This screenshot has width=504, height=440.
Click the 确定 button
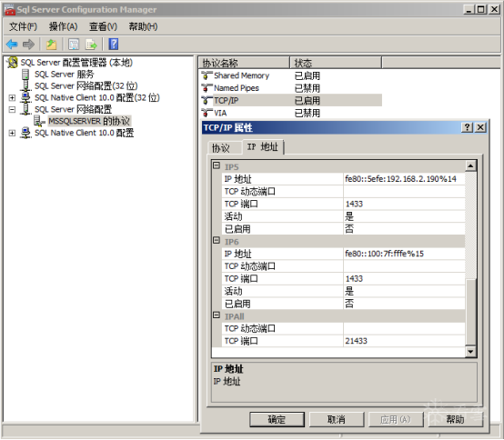pyautogui.click(x=277, y=419)
